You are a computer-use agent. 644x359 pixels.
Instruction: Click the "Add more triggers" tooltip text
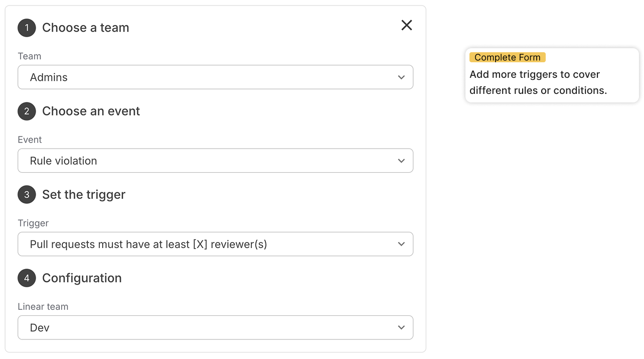click(x=538, y=82)
